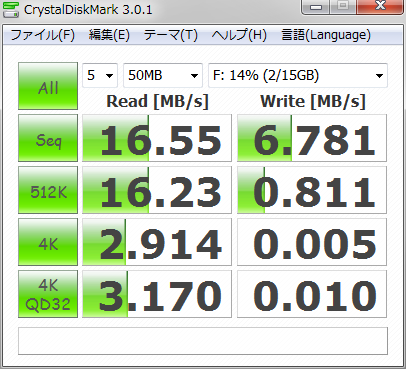This screenshot has width=406, height=369.
Task: Start the 4K QD32 benchmark test
Action: [x=48, y=294]
